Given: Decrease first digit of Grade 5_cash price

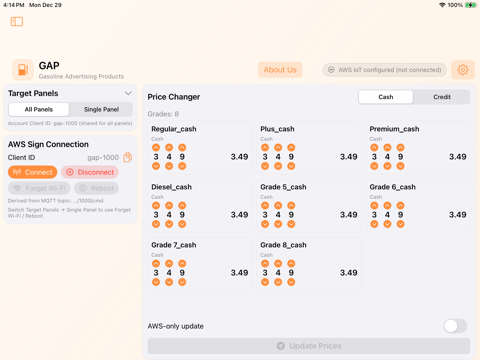Looking at the screenshot, I should pos(265,224).
